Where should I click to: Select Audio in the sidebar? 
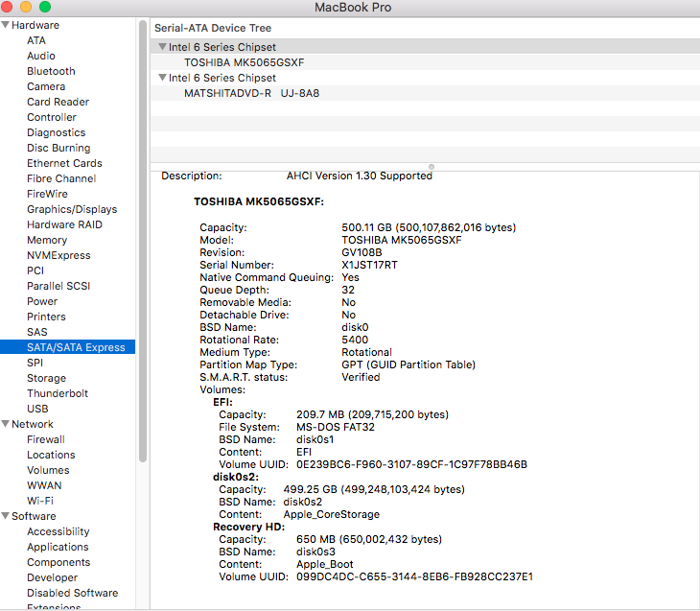coord(41,56)
